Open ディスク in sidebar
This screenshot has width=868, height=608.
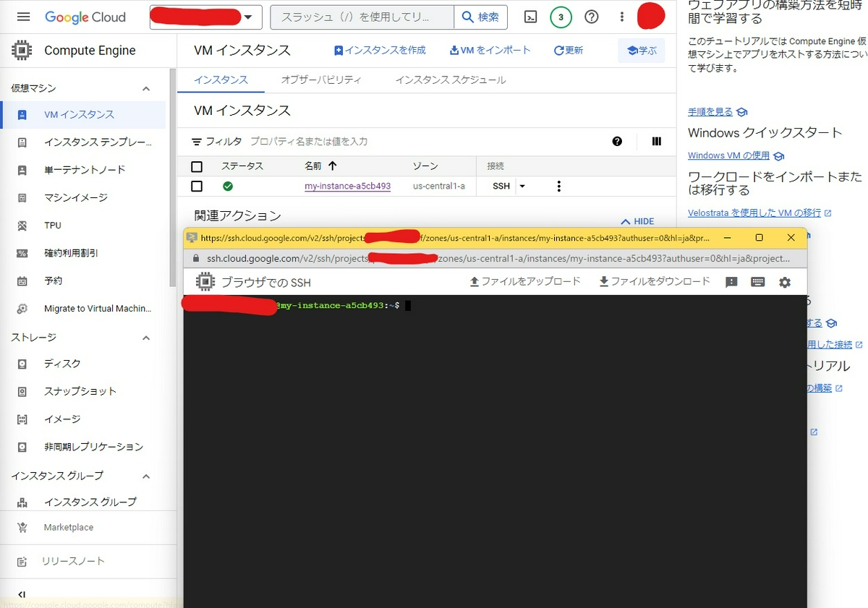[x=83, y=364]
